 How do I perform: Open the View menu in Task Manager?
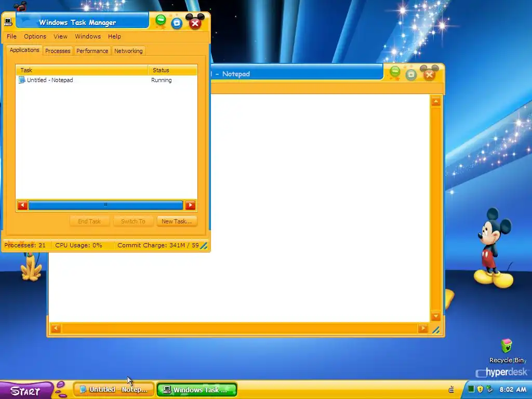(60, 36)
